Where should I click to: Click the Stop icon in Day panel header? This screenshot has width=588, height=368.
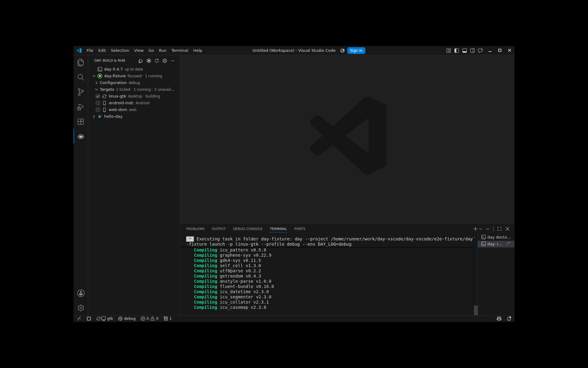pyautogui.click(x=149, y=61)
